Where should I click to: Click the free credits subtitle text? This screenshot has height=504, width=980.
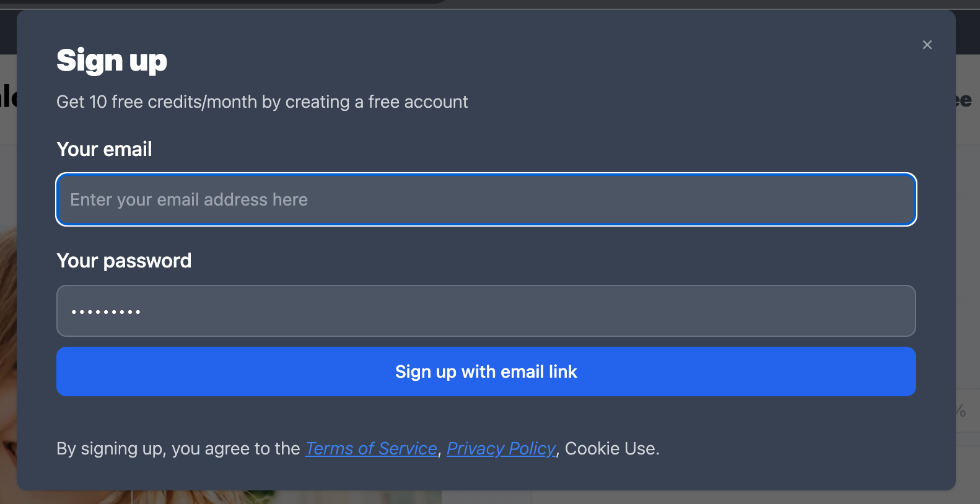pyautogui.click(x=262, y=102)
